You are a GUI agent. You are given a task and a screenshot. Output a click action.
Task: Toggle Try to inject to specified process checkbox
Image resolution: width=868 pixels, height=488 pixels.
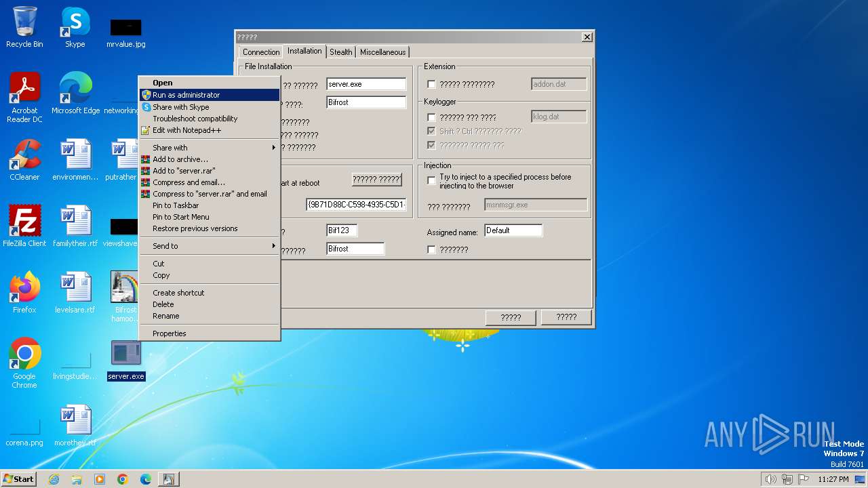[x=431, y=181]
